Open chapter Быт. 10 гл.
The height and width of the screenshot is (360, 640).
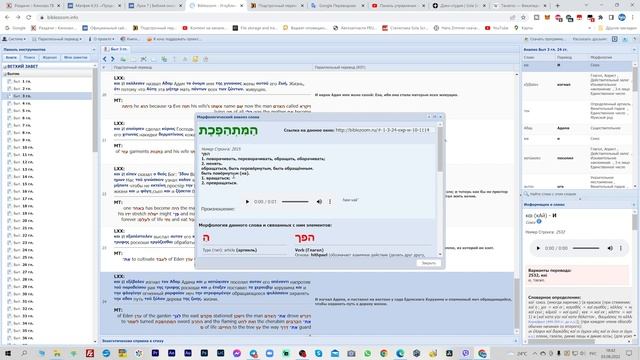click(x=23, y=147)
